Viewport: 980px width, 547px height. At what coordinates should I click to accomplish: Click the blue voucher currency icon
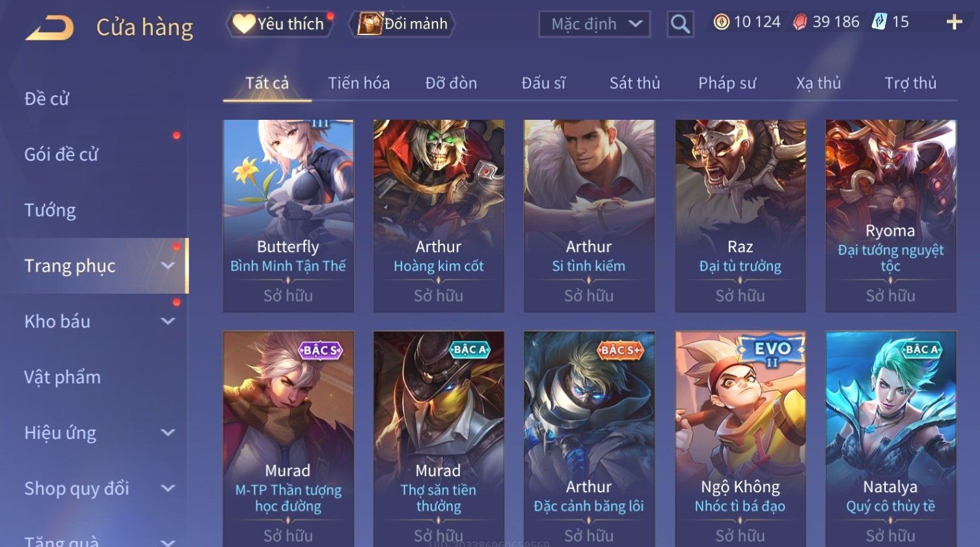[x=879, y=22]
